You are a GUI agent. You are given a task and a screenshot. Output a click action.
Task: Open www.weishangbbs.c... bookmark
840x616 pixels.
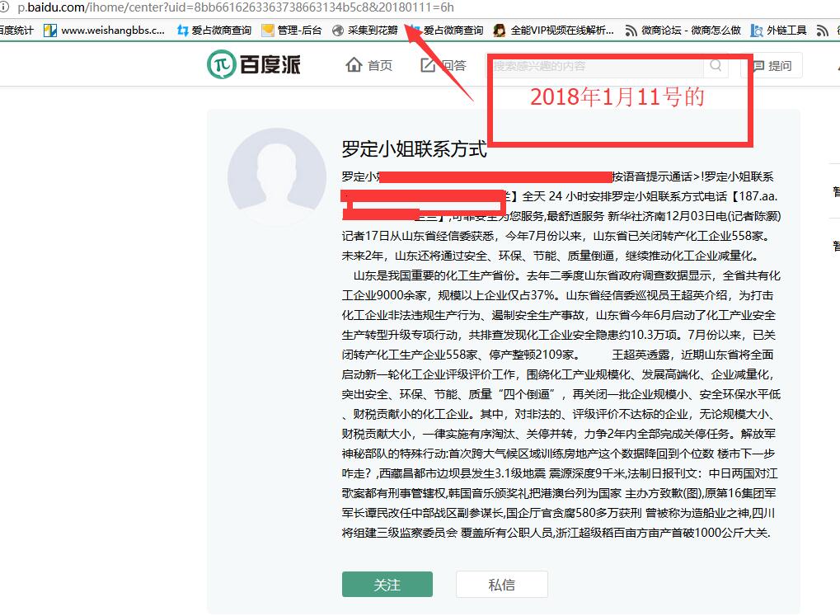coord(104,31)
